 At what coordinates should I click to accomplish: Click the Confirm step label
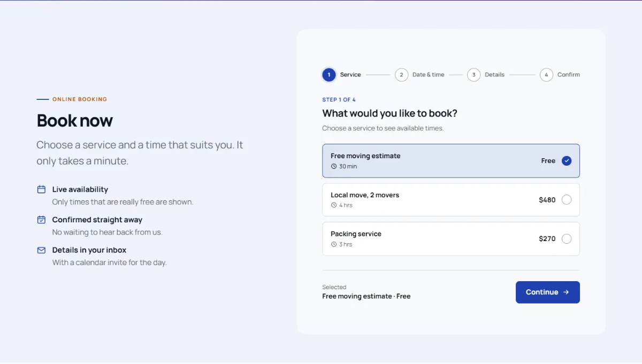coord(569,75)
